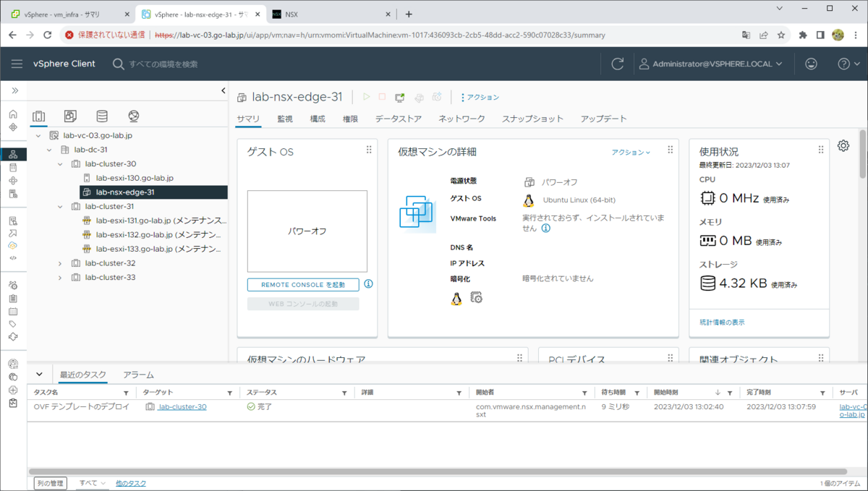Collapse the inventory tree panel

(x=223, y=90)
